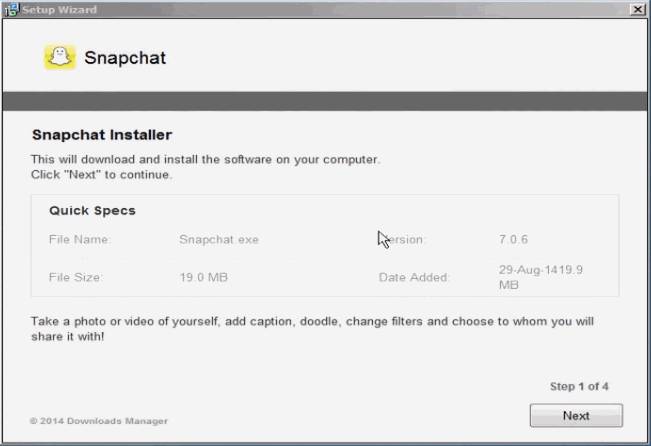Click the 29-Aug-14 date added value
Viewport: 651px width, 446px height.
[541, 277]
